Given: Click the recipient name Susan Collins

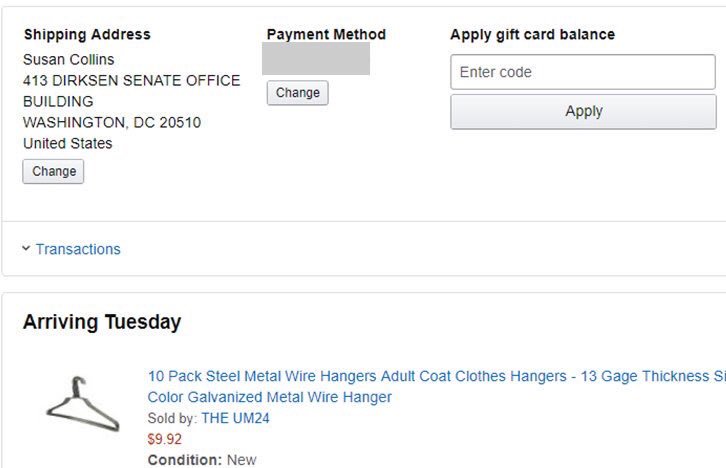Looking at the screenshot, I should (69, 59).
